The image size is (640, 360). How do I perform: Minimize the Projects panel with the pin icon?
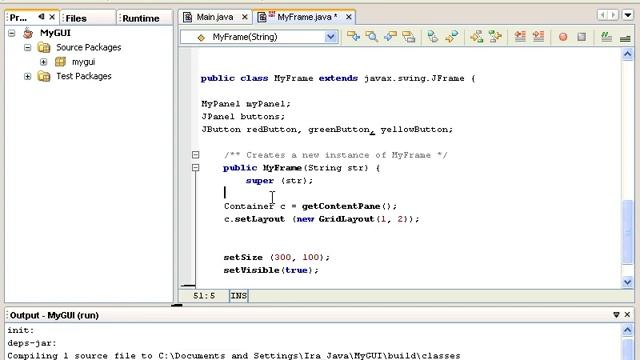(x=42, y=17)
